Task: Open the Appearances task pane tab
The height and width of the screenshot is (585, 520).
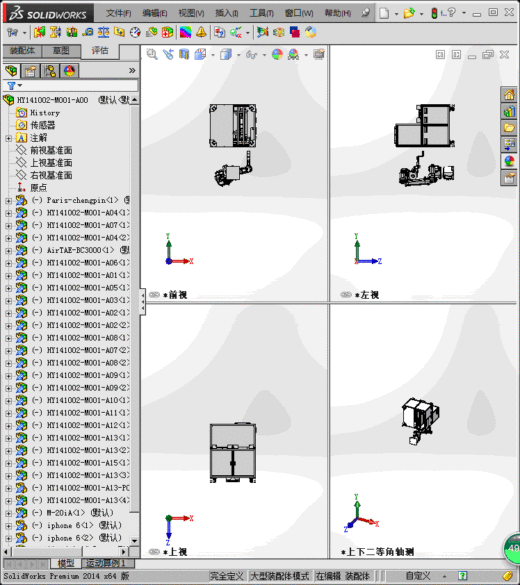Action: (x=509, y=161)
